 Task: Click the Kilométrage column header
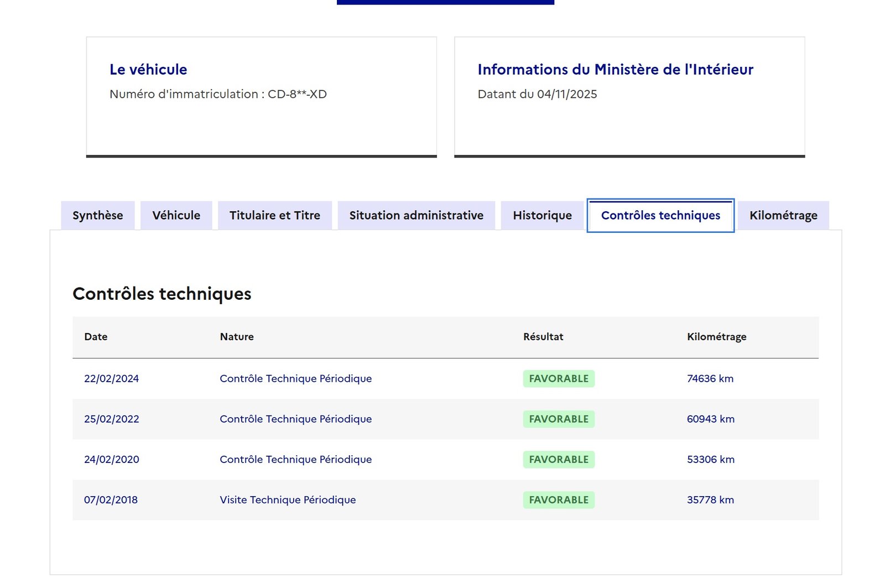pos(716,337)
